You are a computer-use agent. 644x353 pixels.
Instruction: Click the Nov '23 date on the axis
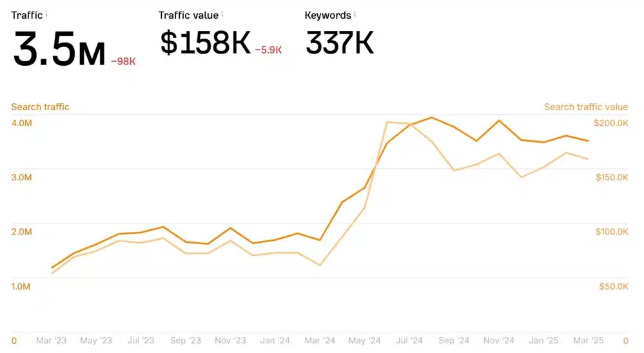click(x=230, y=340)
